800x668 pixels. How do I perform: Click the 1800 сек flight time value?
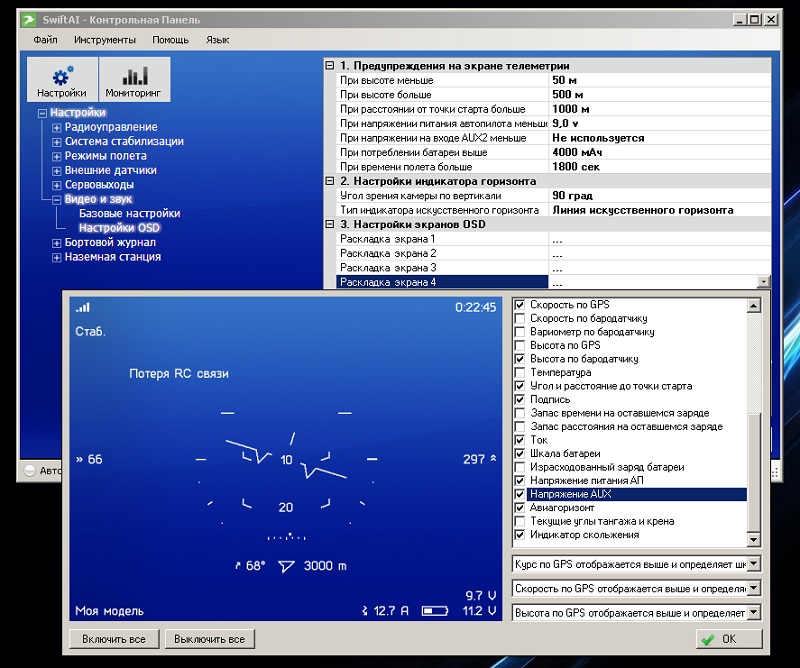point(576,166)
